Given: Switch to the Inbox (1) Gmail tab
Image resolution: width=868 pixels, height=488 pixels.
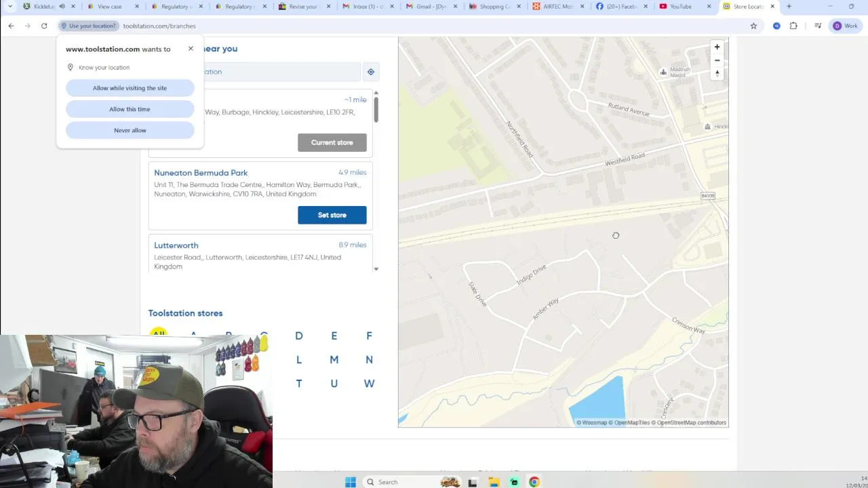Looking at the screenshot, I should tap(366, 6).
